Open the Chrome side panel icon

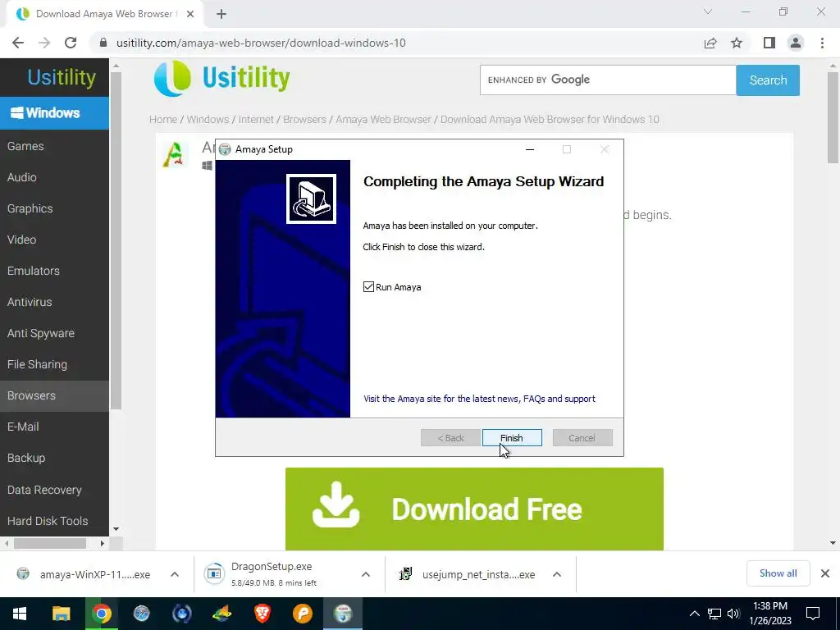769,43
